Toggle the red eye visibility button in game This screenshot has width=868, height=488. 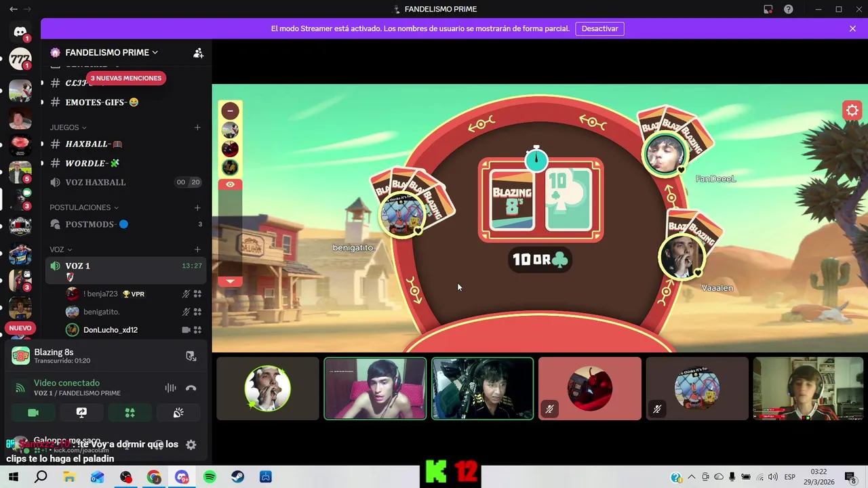(x=230, y=184)
